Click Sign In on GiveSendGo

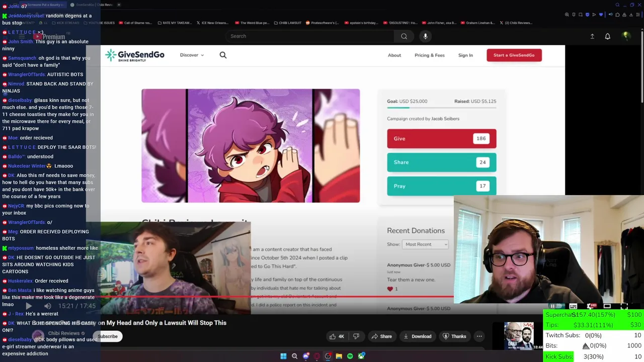pyautogui.click(x=465, y=55)
